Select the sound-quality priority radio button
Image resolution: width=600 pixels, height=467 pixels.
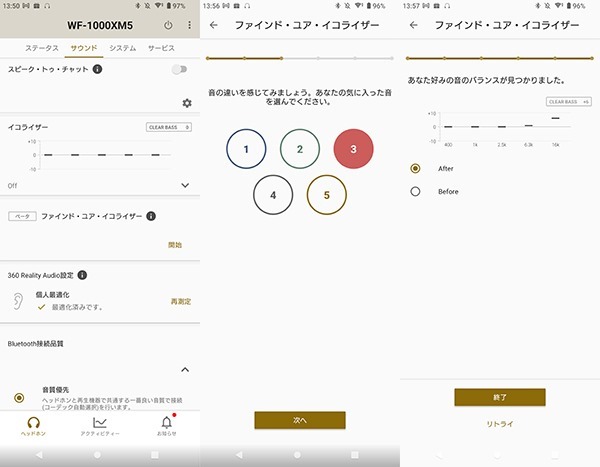click(x=19, y=398)
